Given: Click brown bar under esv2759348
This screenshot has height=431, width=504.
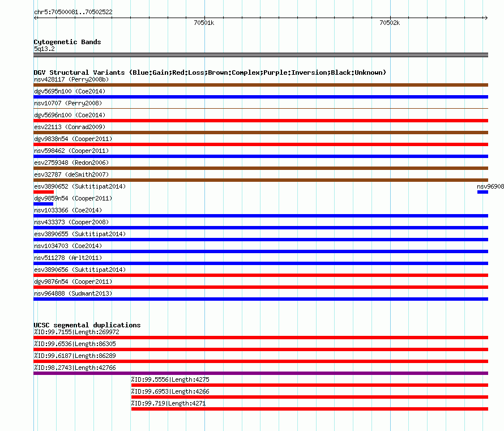Looking at the screenshot, I should click(260, 168).
